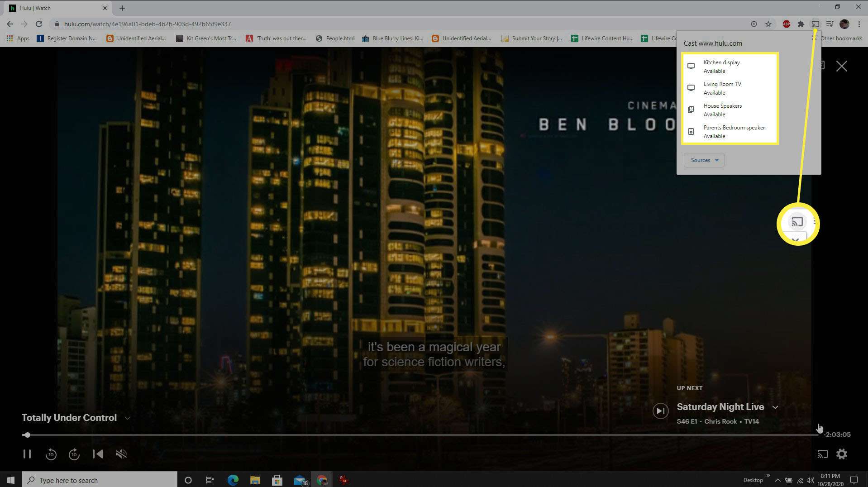Screen dimensions: 868x487
Task: Go forward with the browser forward arrow
Action: (24, 24)
